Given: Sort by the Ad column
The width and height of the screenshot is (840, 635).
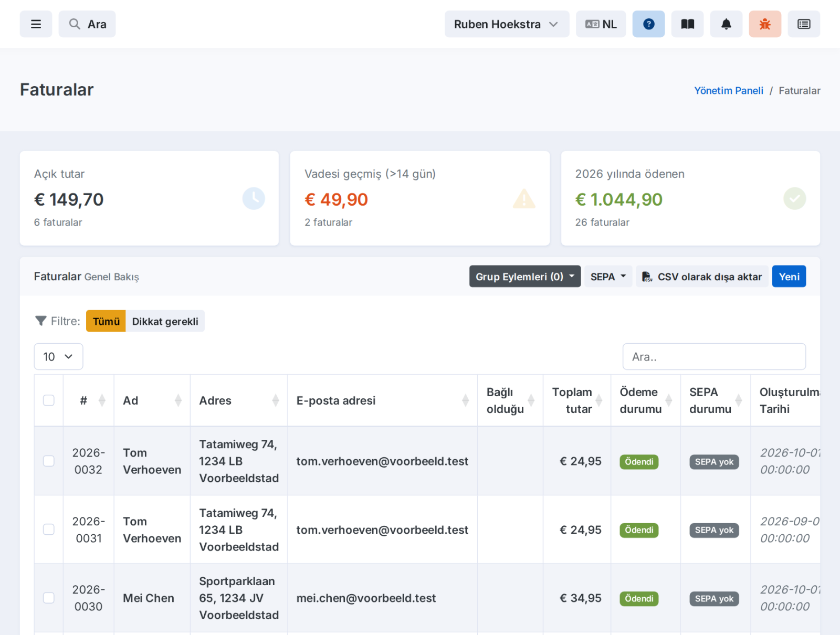Looking at the screenshot, I should pos(152,400).
